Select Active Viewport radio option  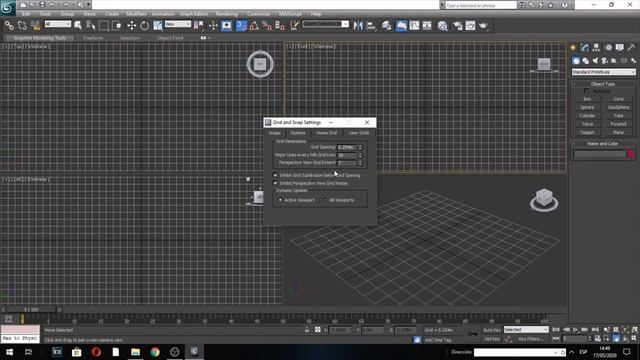pyautogui.click(x=280, y=200)
